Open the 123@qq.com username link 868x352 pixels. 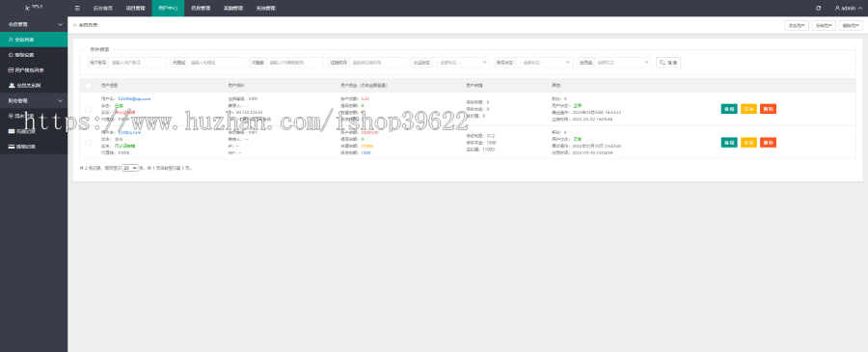point(129,133)
